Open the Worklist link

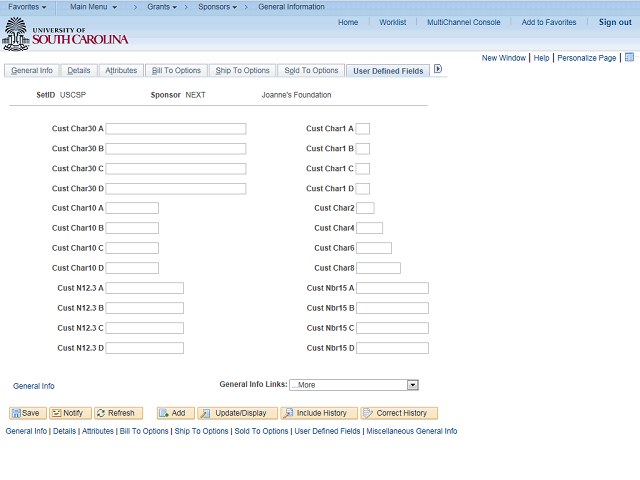pos(392,22)
